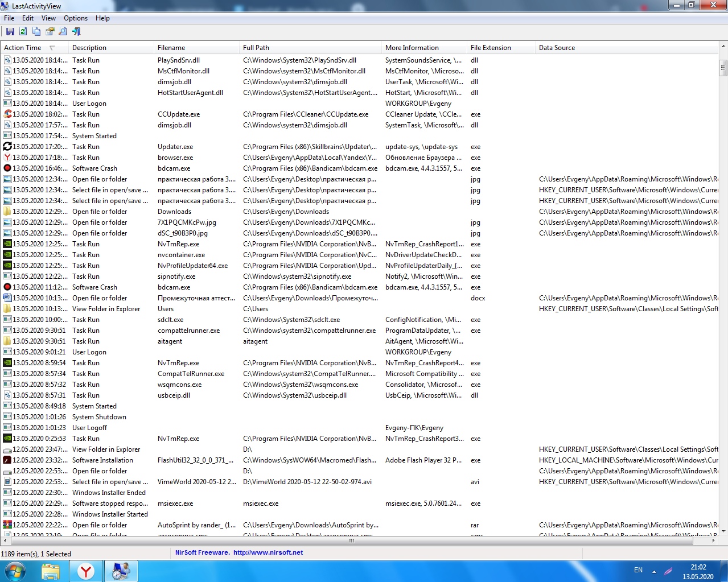Click the Word document icon in the docx row
The width and height of the screenshot is (728, 582).
click(7, 298)
